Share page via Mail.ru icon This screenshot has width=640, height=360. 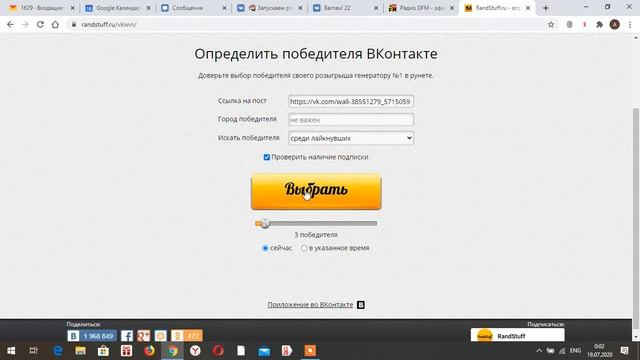[160, 336]
